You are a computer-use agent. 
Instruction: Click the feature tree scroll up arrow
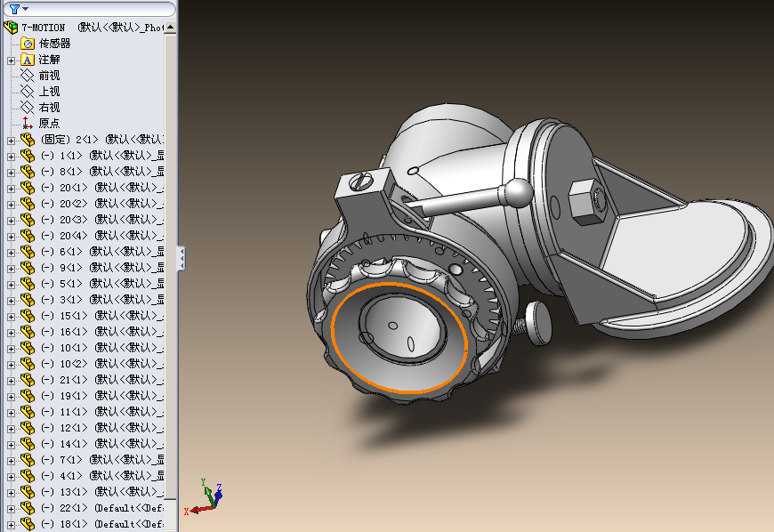point(170,28)
